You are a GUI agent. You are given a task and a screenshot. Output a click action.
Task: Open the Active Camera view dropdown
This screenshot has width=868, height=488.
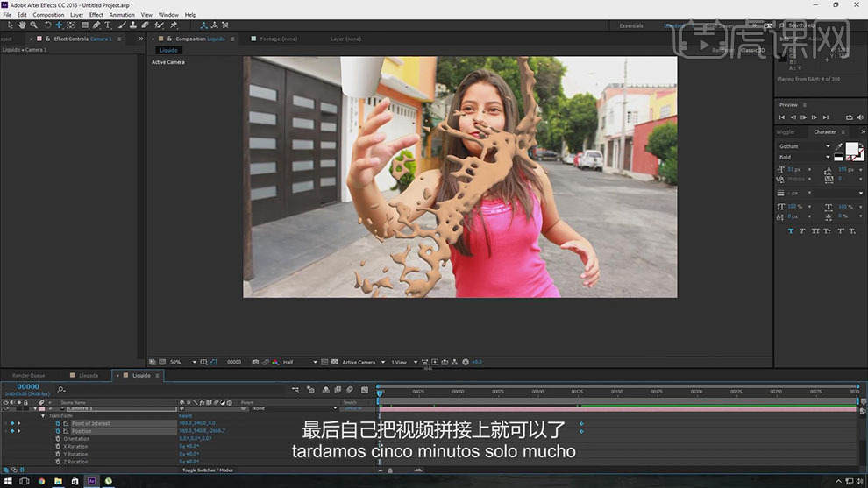tap(363, 362)
